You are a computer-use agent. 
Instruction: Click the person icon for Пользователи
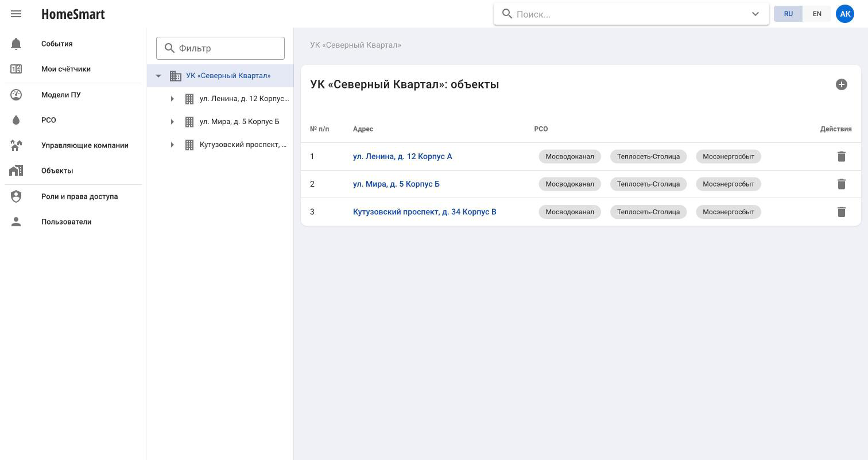coord(16,222)
